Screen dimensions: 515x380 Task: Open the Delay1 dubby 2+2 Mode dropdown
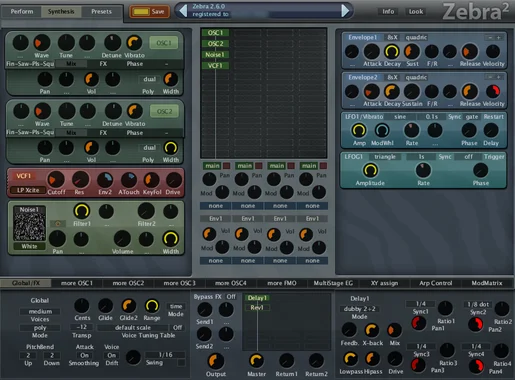click(359, 309)
